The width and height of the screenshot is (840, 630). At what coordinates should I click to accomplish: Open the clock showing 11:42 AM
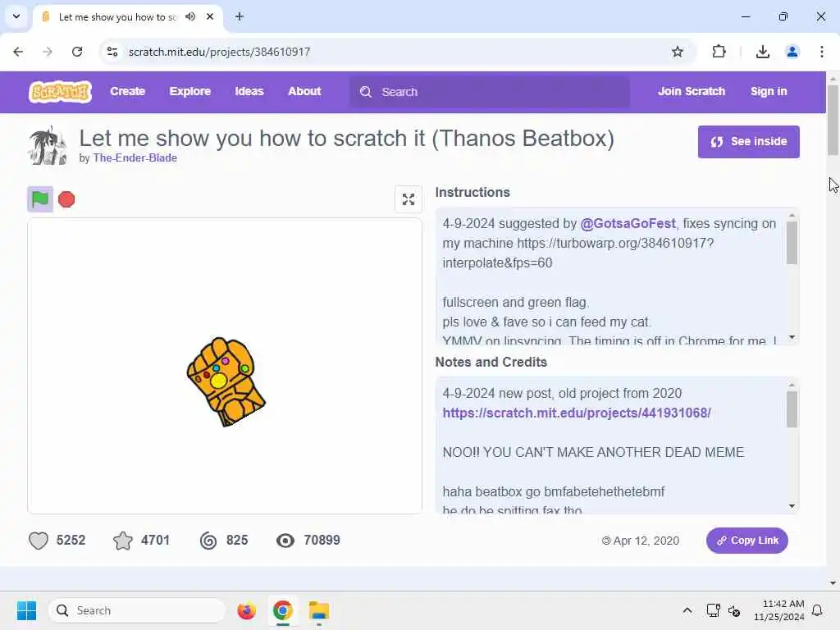pyautogui.click(x=779, y=610)
